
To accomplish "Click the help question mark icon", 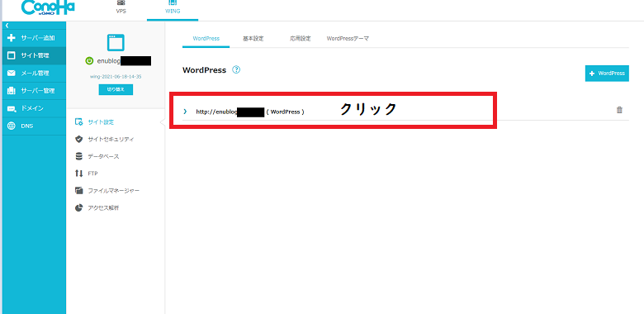I will coord(236,69).
